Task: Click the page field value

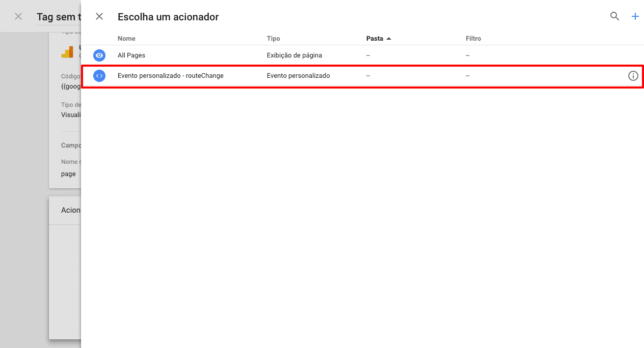Action: click(x=68, y=173)
